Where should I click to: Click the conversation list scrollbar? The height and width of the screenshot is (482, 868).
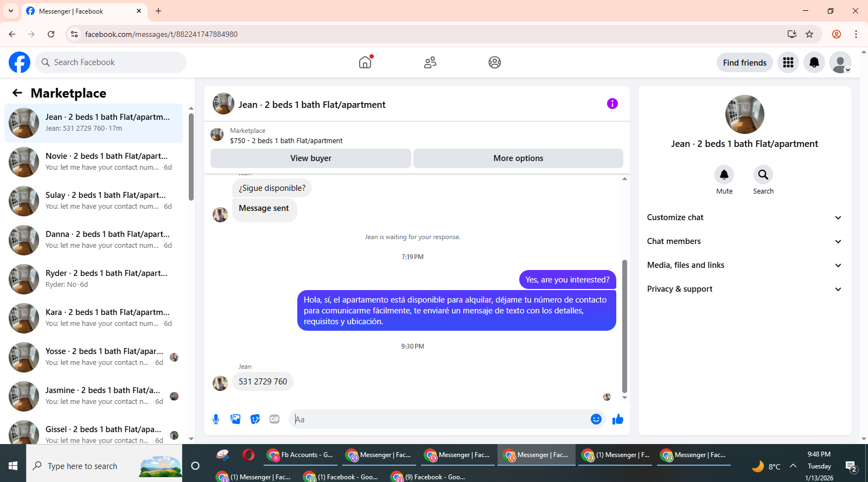tap(191, 157)
